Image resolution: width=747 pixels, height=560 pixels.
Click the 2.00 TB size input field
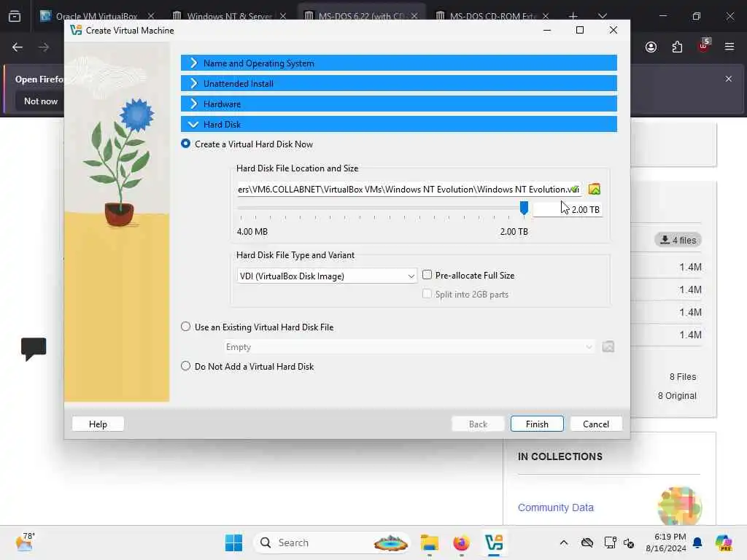point(568,209)
